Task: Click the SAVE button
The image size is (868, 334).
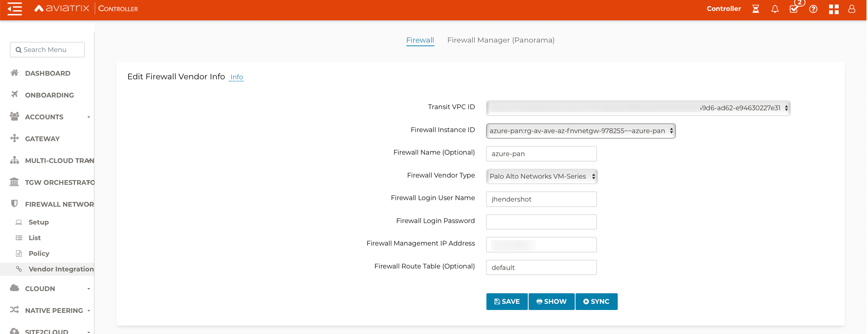Action: (x=506, y=301)
